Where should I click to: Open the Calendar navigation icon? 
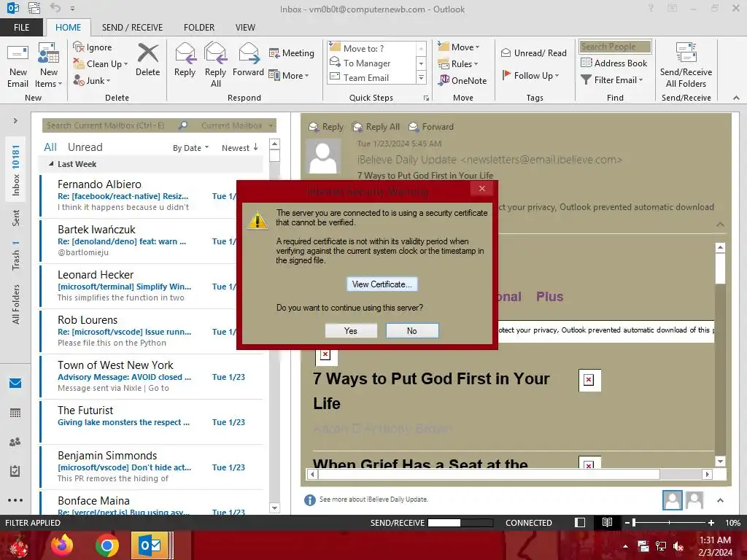click(15, 413)
